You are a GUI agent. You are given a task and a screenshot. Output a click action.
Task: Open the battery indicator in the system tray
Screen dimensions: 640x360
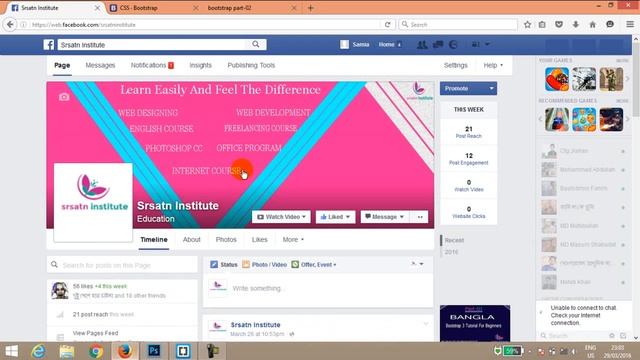point(513,351)
